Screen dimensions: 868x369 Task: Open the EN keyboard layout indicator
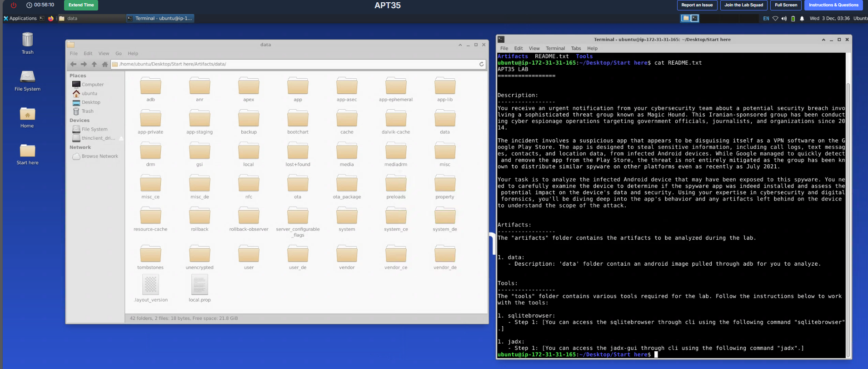point(766,19)
